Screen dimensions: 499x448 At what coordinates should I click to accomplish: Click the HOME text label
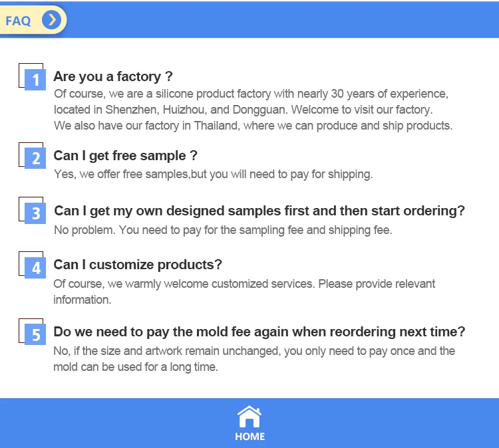point(249,437)
